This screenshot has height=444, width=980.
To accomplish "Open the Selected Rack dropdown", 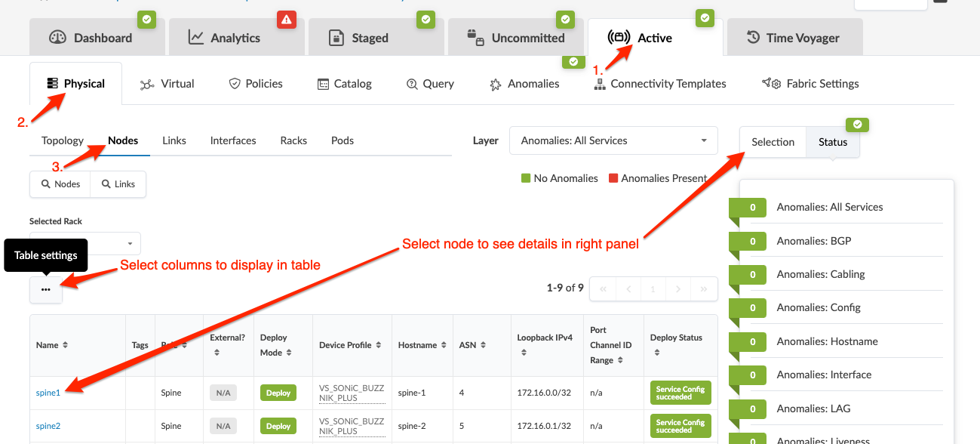I will 85,244.
